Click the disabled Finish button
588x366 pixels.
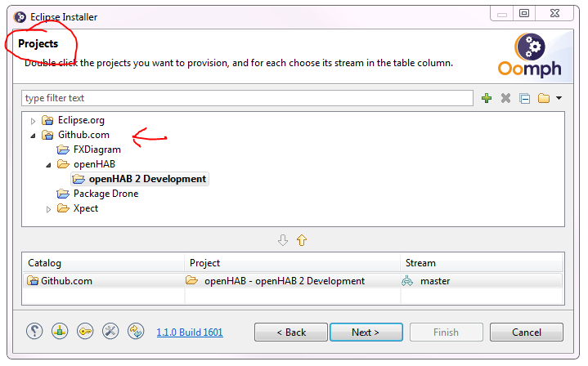tap(447, 333)
